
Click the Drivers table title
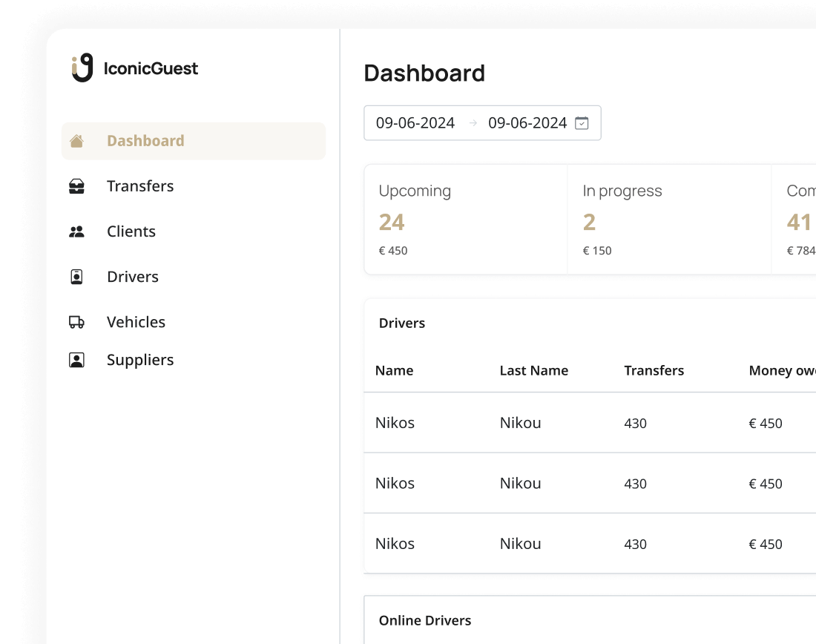(402, 323)
